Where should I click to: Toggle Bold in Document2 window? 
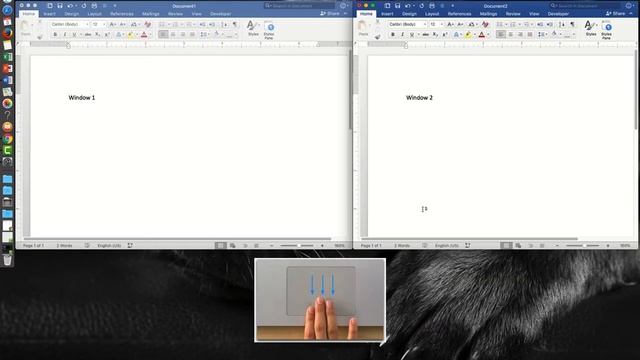pyautogui.click(x=393, y=35)
